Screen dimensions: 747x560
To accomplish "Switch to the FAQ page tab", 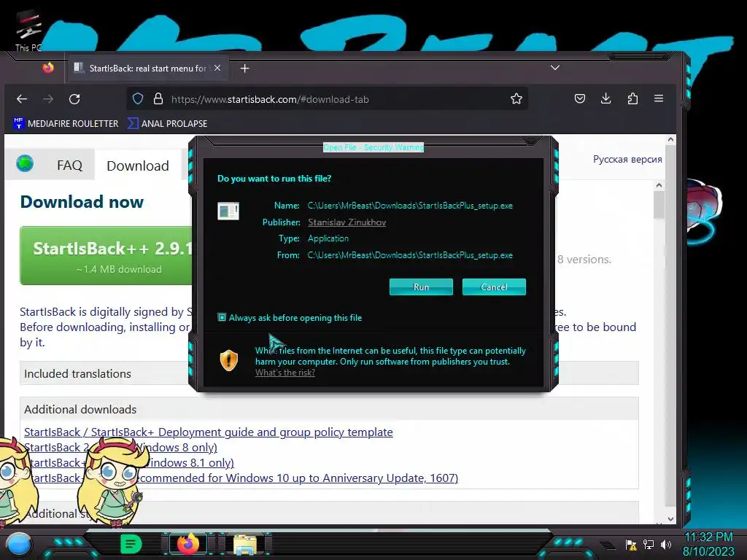I will click(x=69, y=166).
